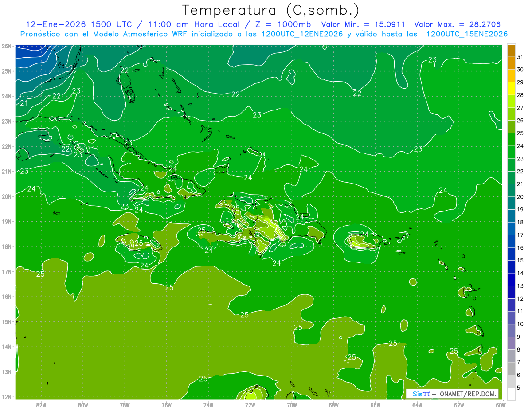The image size is (532, 411).
Task: Click the 12N latitude axis label
Action: [6, 397]
